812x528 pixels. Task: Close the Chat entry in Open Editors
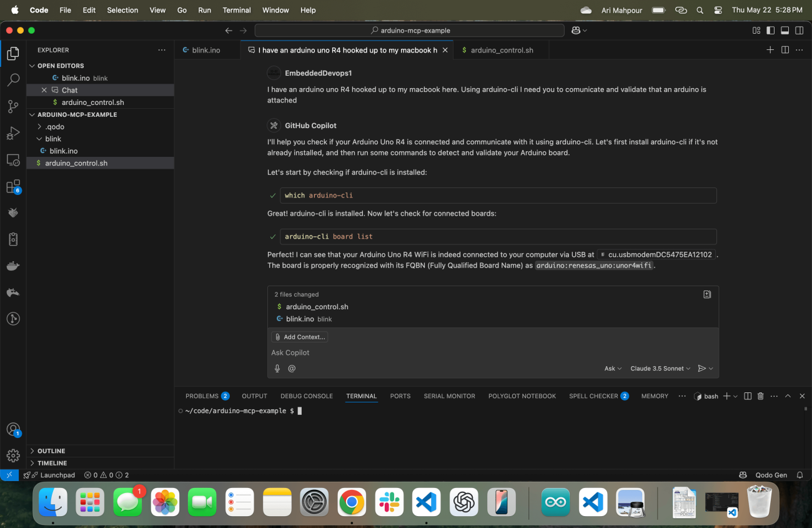(44, 90)
